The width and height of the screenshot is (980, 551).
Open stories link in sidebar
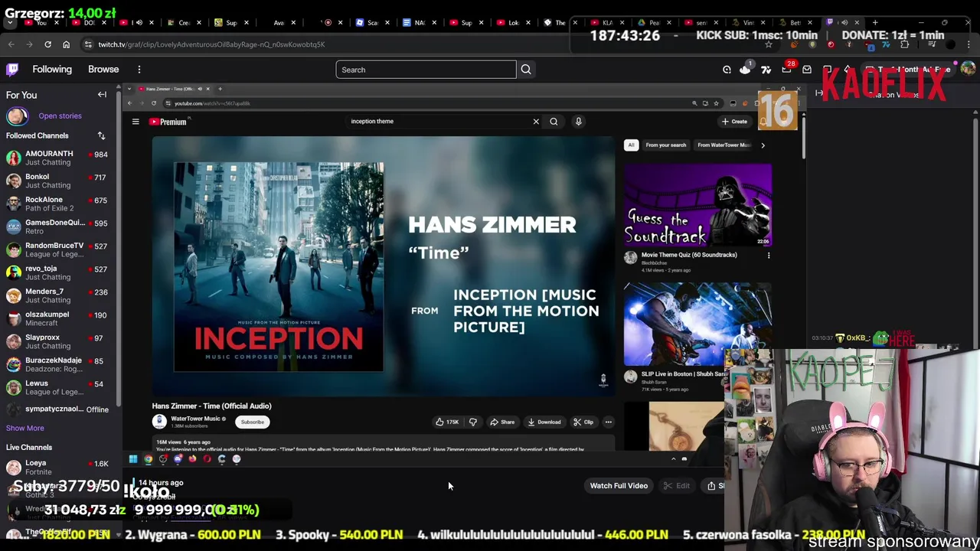pos(60,116)
